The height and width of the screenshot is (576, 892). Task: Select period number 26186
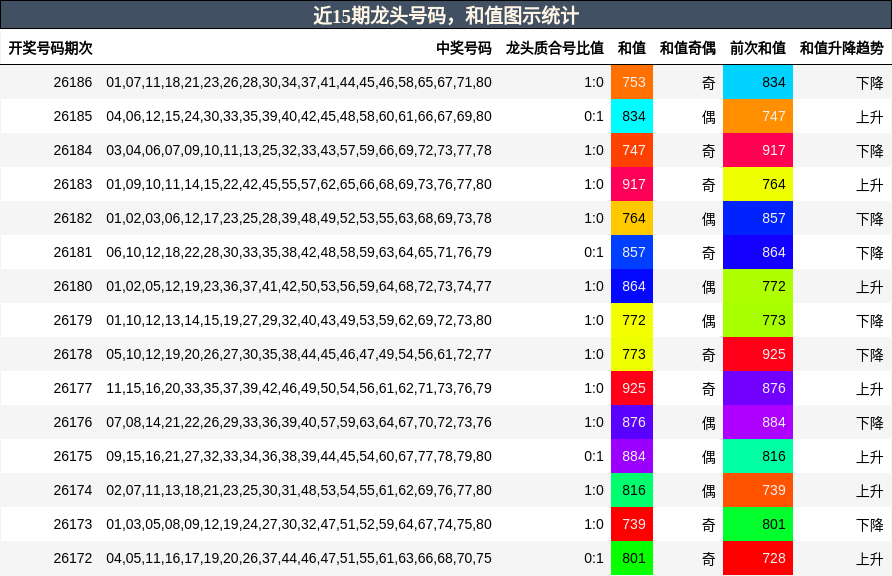point(73,82)
